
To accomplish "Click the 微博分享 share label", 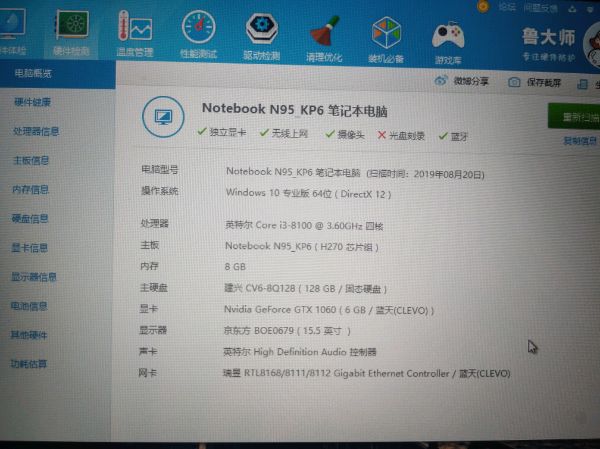I will [471, 81].
